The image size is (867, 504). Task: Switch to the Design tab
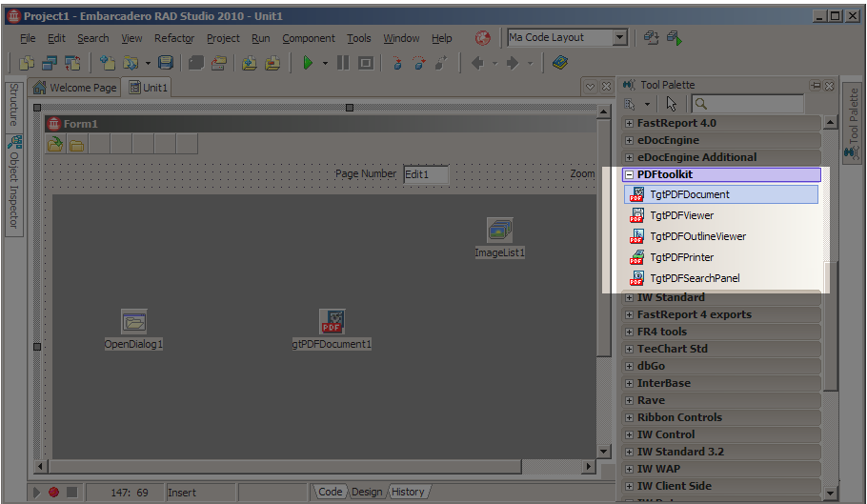tap(367, 492)
